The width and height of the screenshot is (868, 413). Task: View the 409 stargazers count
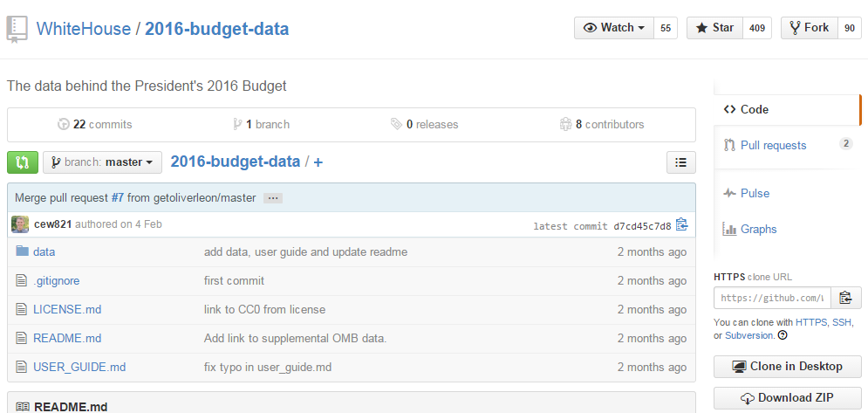coord(756,28)
